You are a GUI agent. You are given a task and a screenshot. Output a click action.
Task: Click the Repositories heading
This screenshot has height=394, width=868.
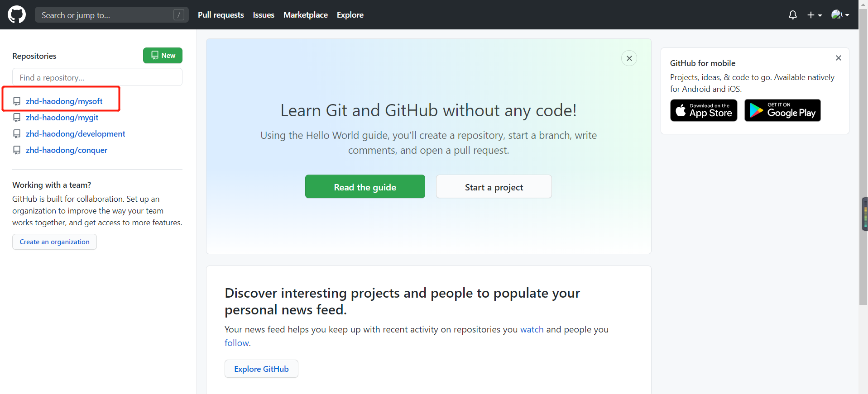34,56
